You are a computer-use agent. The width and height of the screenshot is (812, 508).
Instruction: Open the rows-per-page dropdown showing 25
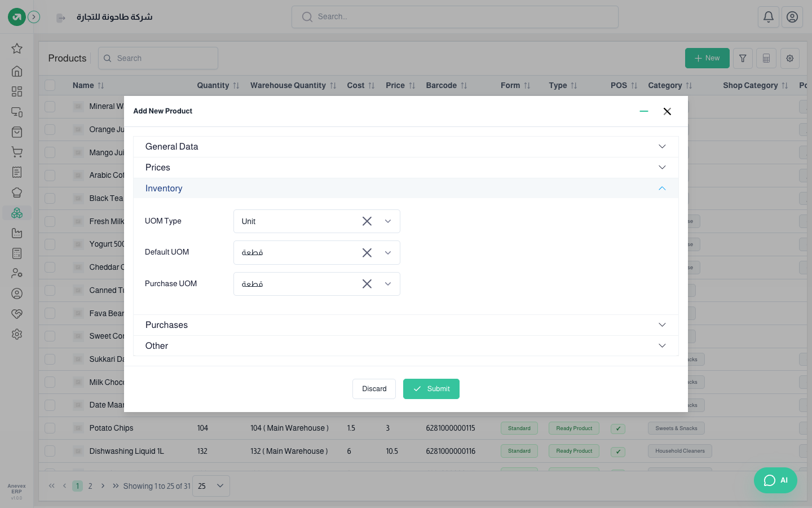pyautogui.click(x=211, y=486)
